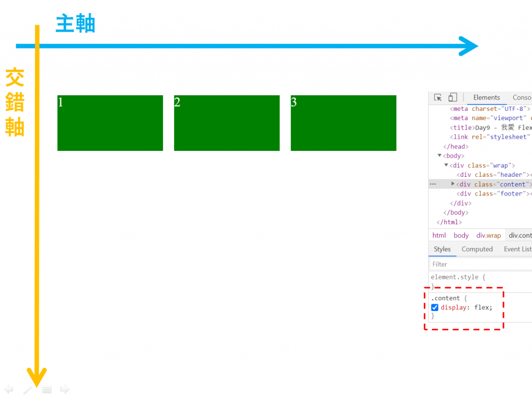
Task: Click the three-dot icon beside content row
Action: (433, 184)
